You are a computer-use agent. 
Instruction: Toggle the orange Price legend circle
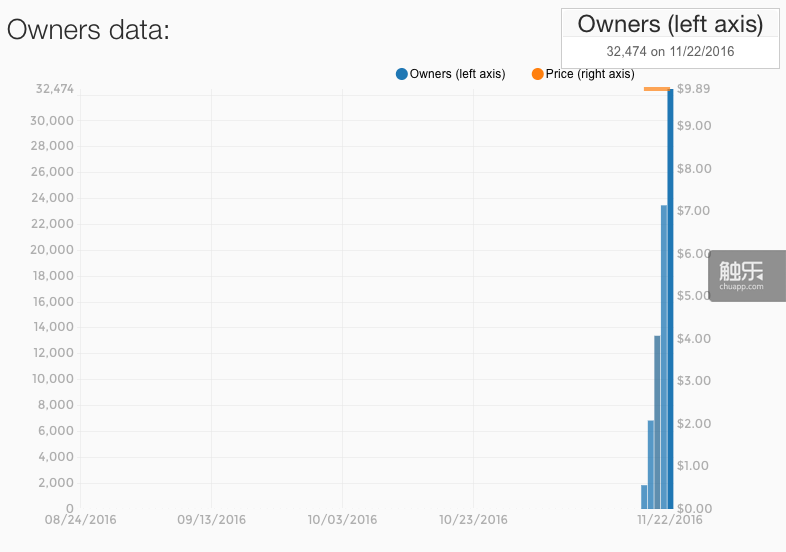coord(538,74)
